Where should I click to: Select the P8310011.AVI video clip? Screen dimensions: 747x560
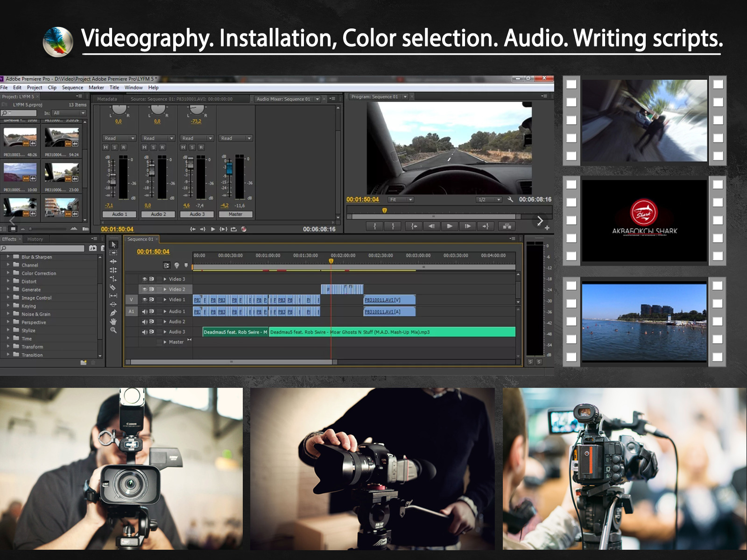389,300
